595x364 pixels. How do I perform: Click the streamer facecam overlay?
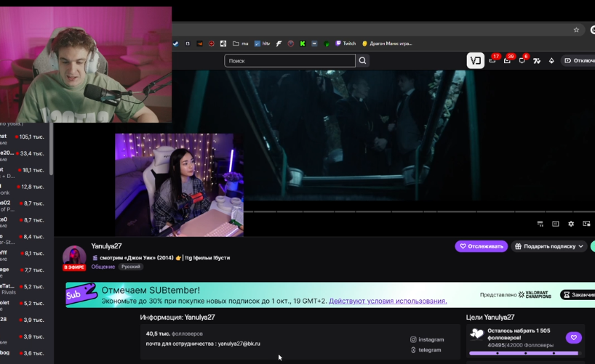pyautogui.click(x=86, y=65)
